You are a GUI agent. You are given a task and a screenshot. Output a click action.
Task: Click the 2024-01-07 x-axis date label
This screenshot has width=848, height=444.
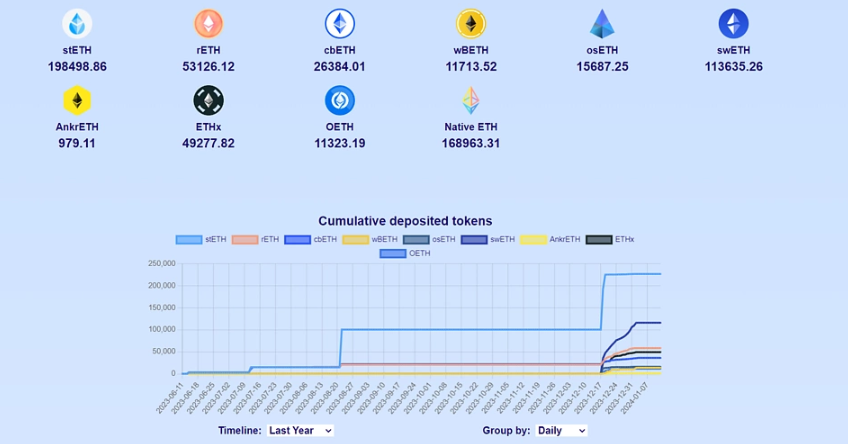tap(634, 398)
